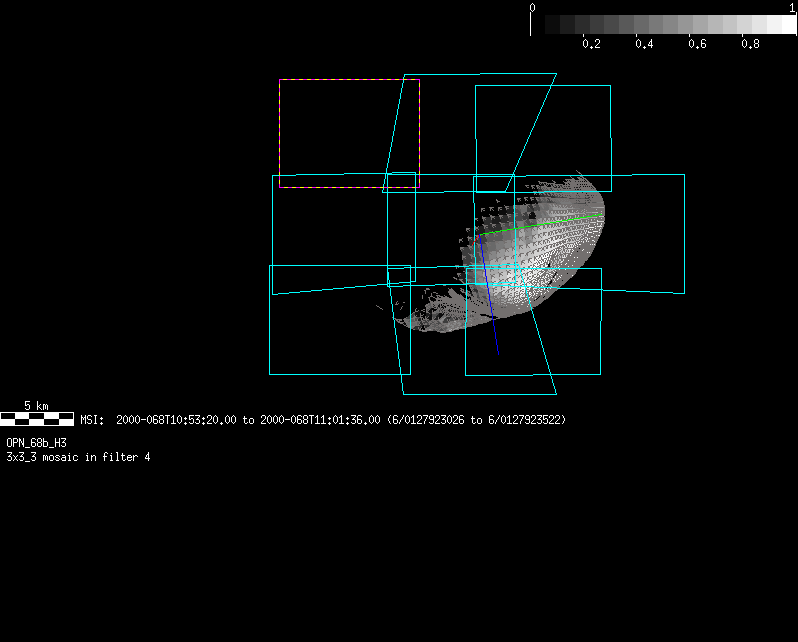Click the colorbar '0' minimum label
Screen dimensions: 798x642
click(532, 8)
